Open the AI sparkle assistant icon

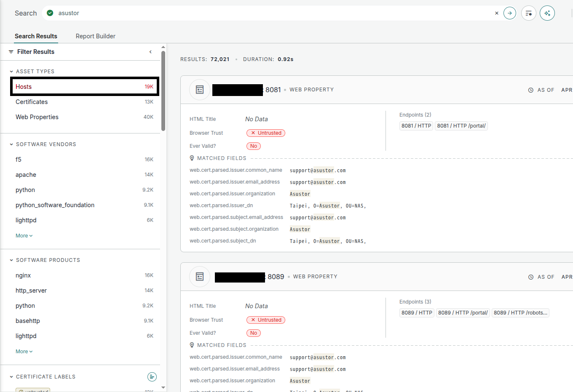[x=547, y=13]
